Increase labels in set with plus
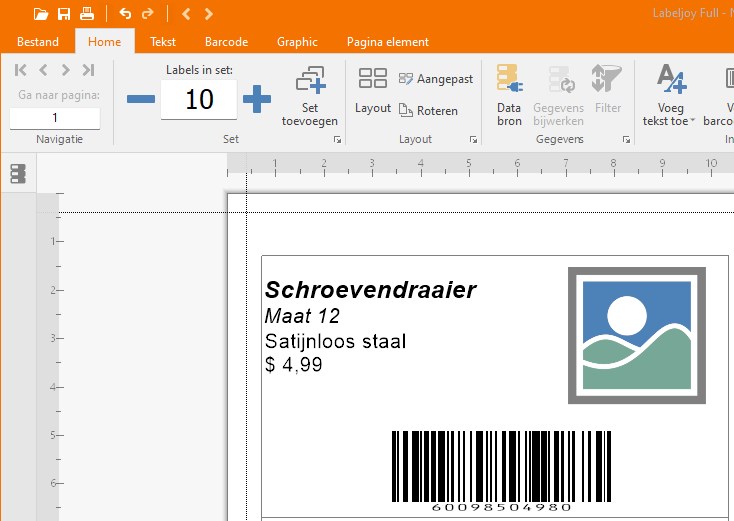Screen dimensions: 734x521 (x=257, y=99)
